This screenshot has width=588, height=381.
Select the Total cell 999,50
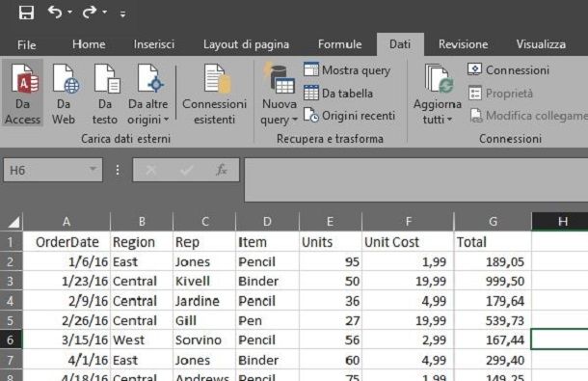pos(493,281)
